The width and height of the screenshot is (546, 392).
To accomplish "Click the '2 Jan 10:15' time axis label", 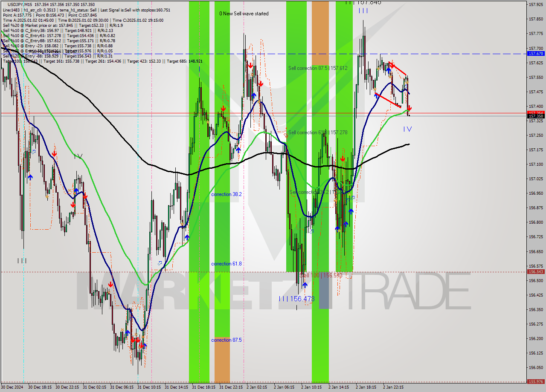I will [x=312, y=387].
